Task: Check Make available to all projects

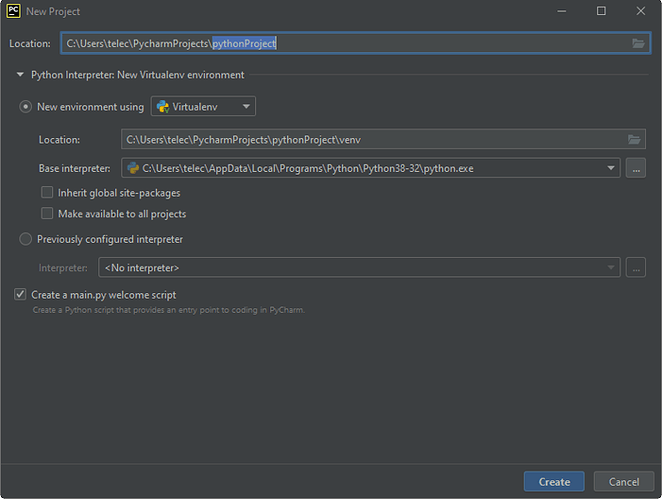Action: tap(47, 213)
